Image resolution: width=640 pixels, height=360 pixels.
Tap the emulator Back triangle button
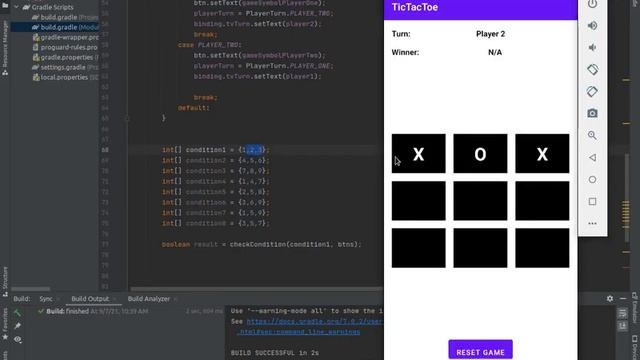[592, 158]
